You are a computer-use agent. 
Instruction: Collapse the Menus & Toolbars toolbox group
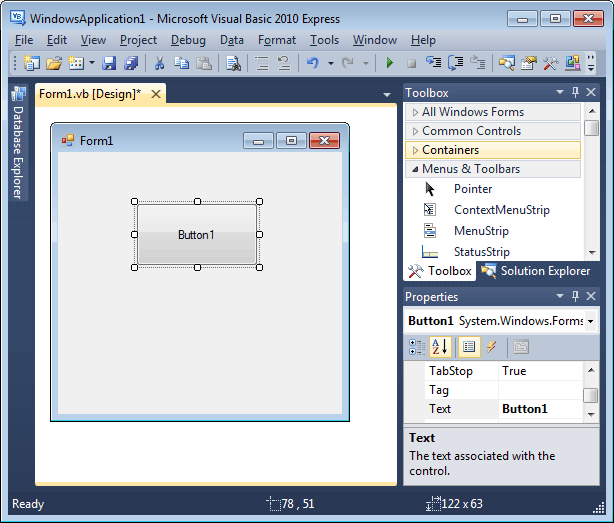[493, 169]
